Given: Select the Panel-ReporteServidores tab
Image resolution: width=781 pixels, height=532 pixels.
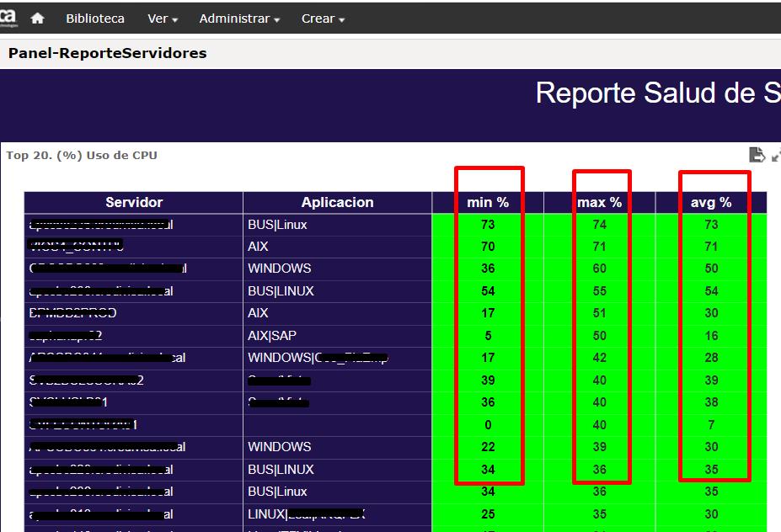Looking at the screenshot, I should [106, 52].
